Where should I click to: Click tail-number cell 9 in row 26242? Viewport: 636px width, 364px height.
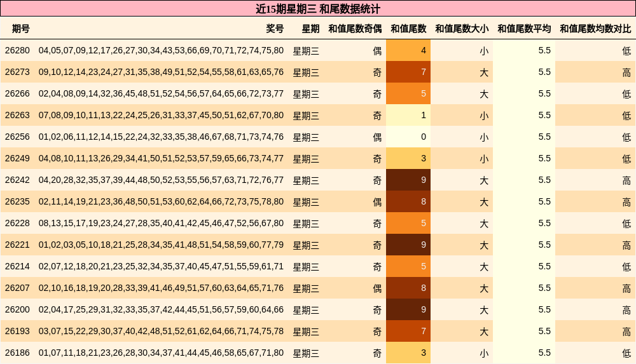coord(408,180)
